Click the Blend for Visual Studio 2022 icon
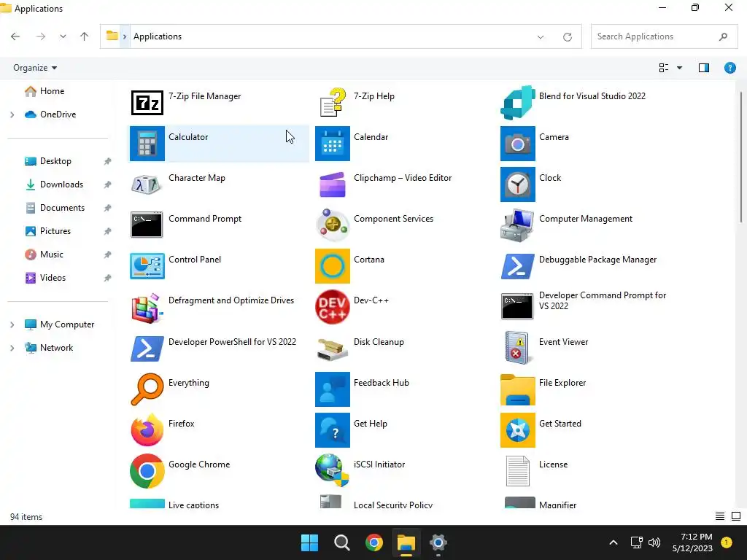This screenshot has height=560, width=747. tap(518, 102)
